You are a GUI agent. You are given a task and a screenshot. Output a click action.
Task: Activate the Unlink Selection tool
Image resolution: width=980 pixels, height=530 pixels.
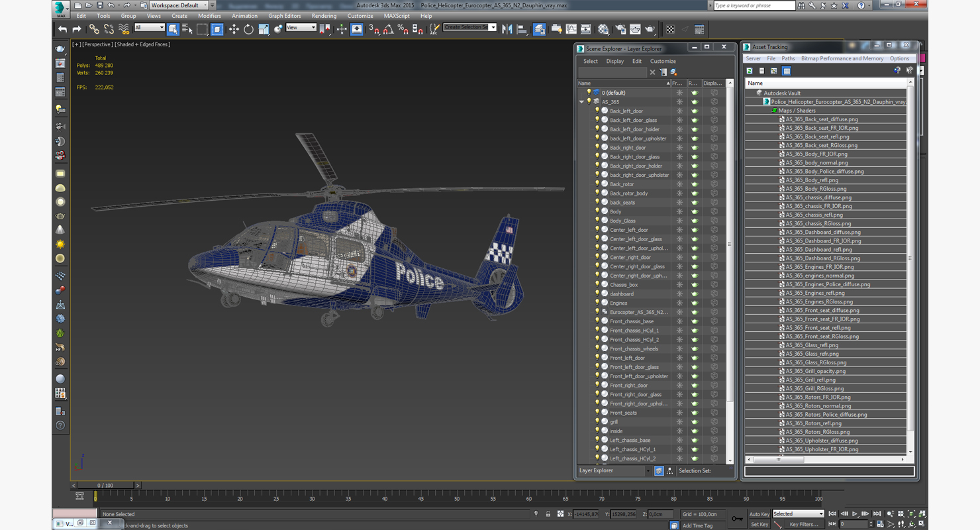coord(109,29)
